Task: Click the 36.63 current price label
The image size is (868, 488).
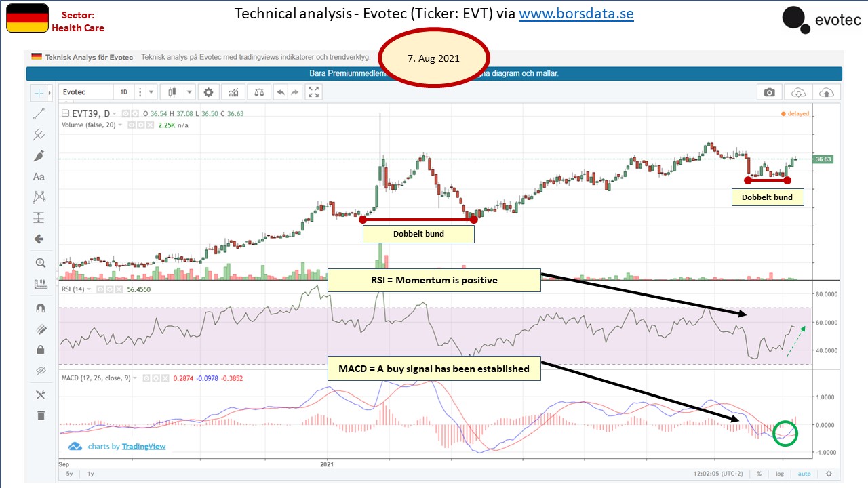Action: 823,159
